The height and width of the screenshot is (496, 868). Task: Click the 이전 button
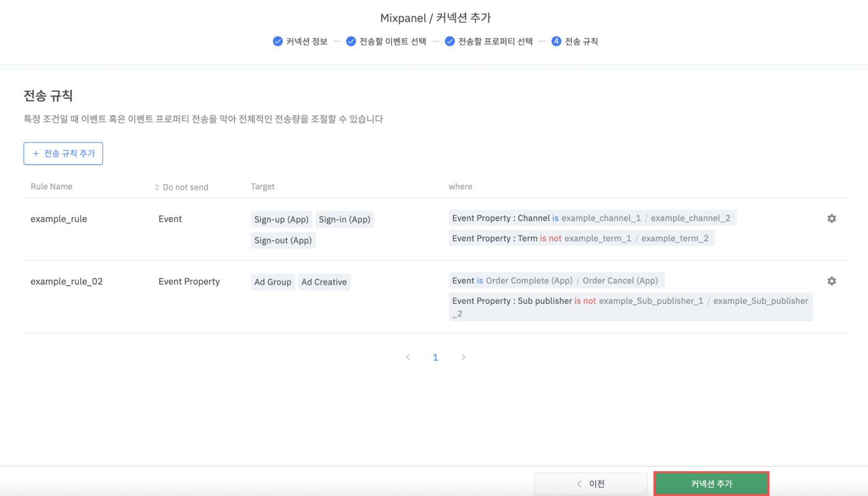pyautogui.click(x=591, y=484)
